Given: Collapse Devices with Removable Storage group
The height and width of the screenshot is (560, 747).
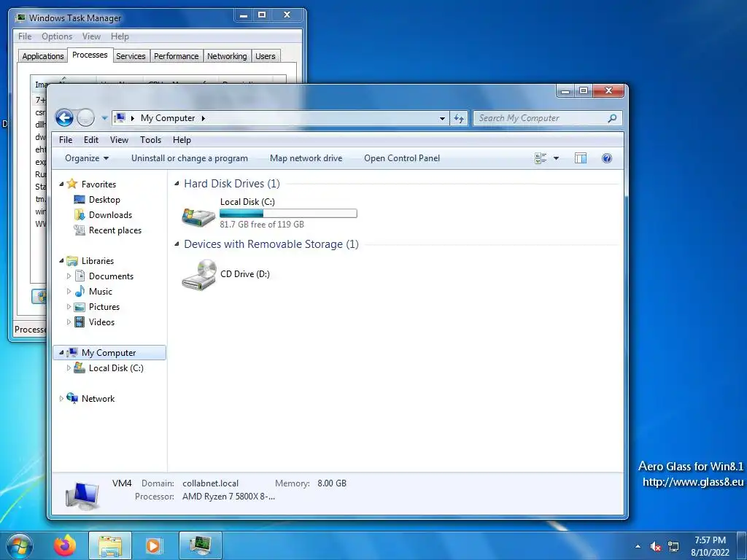Looking at the screenshot, I should coord(177,244).
